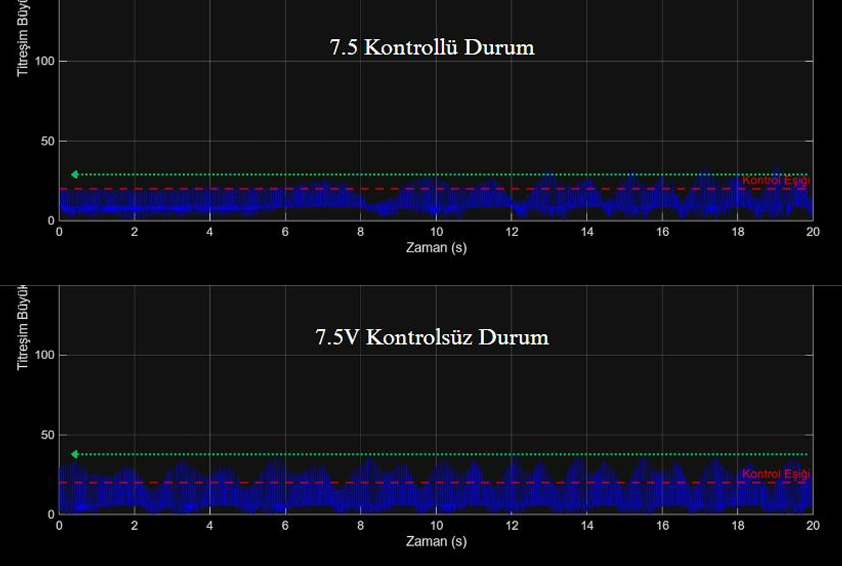Screen dimensions: 842x566
Task: Click the "10" x-axis tick in top plot
Action: click(x=436, y=232)
